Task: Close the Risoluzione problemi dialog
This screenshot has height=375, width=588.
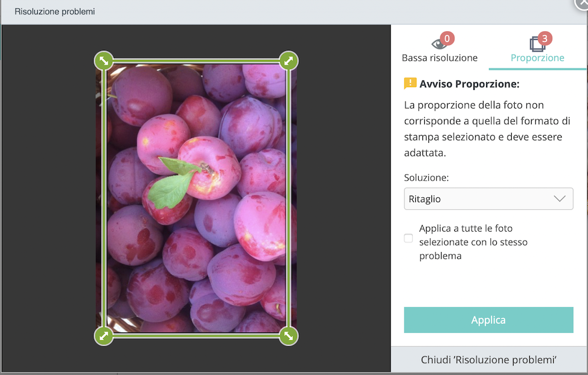Action: pos(583,3)
